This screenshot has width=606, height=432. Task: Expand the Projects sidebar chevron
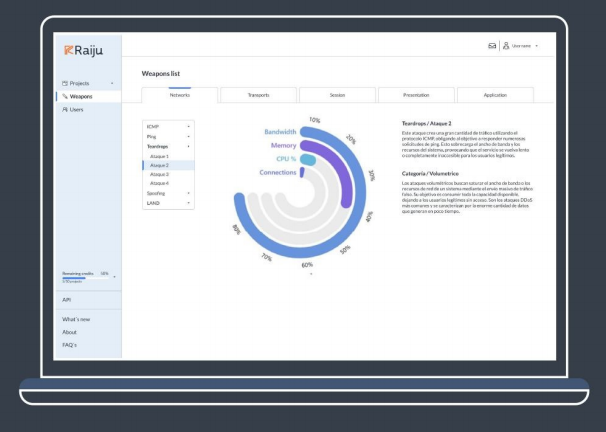point(112,83)
